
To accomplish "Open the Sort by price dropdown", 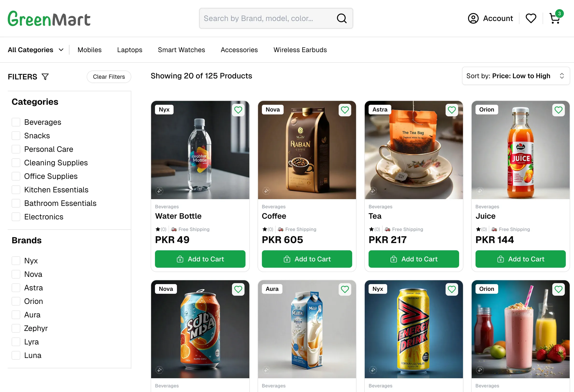I will (x=515, y=76).
